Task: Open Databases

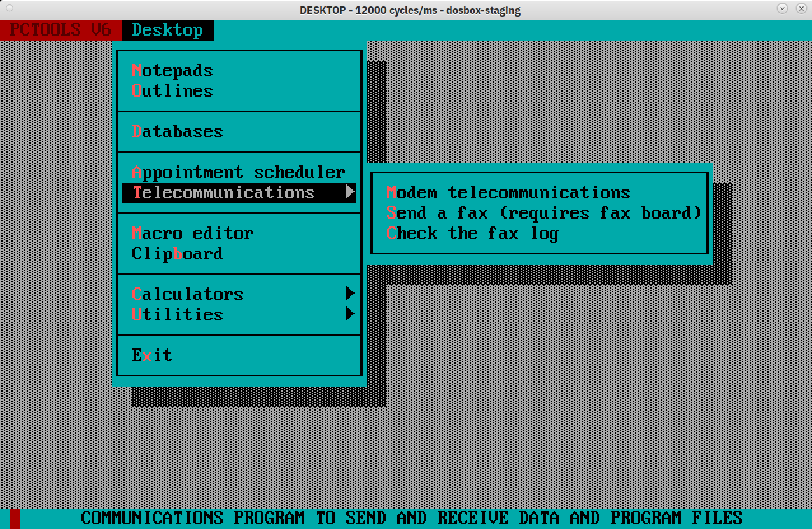Action: pyautogui.click(x=179, y=132)
